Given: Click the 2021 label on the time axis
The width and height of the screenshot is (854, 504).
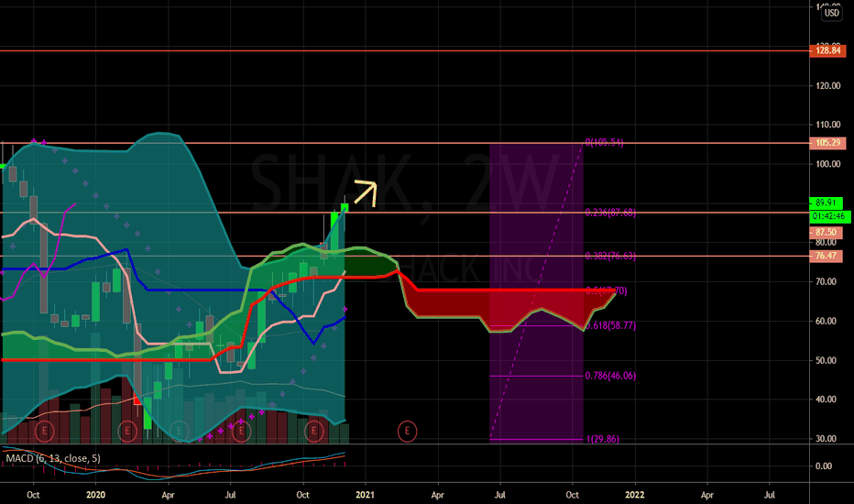Looking at the screenshot, I should pyautogui.click(x=365, y=495).
